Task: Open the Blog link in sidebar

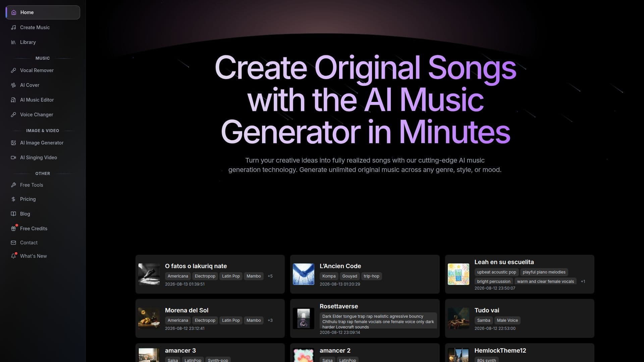Action: [43, 214]
